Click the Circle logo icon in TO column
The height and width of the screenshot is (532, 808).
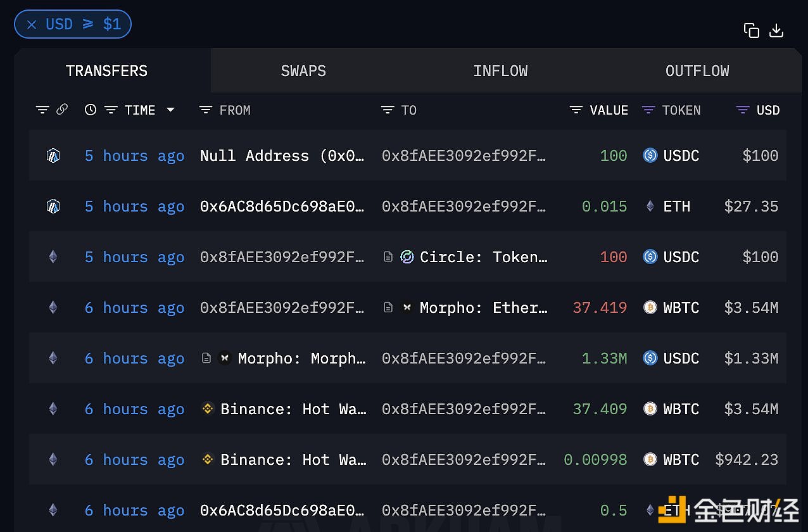[407, 256]
